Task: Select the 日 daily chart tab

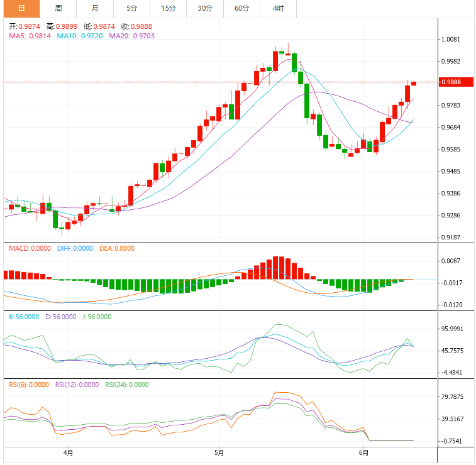Action: 21,8
